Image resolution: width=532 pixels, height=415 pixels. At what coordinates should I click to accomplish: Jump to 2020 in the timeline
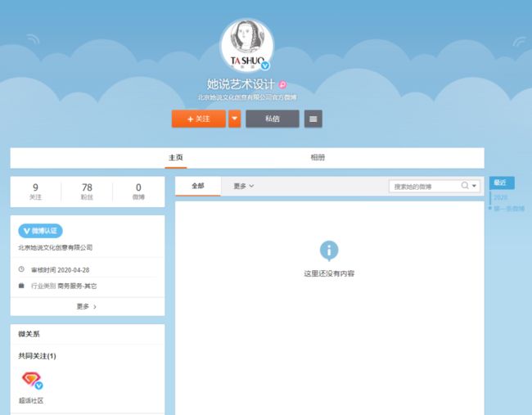tap(500, 197)
